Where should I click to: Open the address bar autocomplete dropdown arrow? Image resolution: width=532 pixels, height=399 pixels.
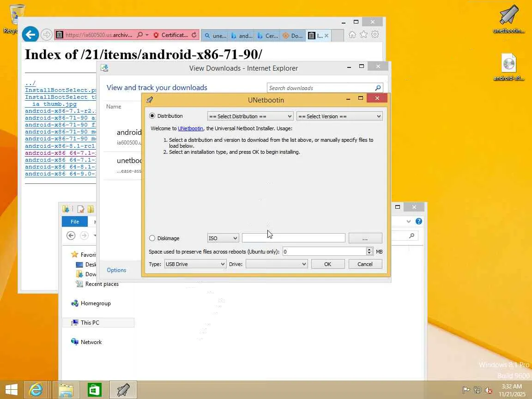pyautogui.click(x=147, y=35)
